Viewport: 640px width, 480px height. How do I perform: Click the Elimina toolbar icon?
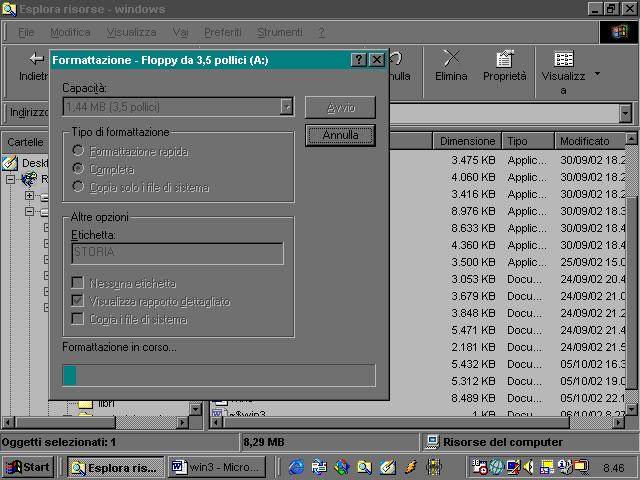pos(451,58)
